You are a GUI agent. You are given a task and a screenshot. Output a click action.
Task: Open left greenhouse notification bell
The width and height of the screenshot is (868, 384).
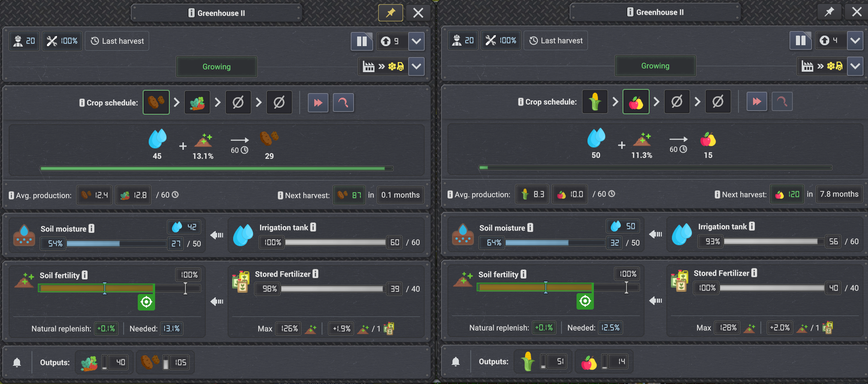click(17, 363)
